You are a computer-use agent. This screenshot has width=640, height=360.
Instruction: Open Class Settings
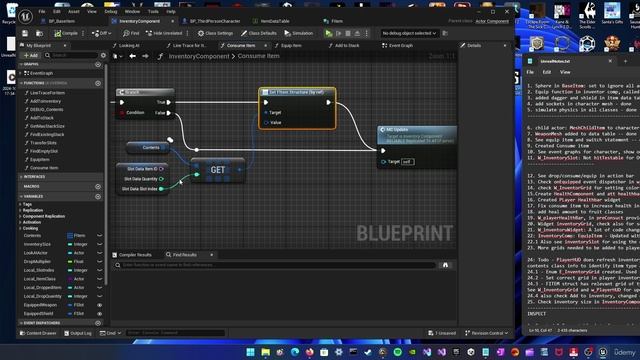coord(215,33)
